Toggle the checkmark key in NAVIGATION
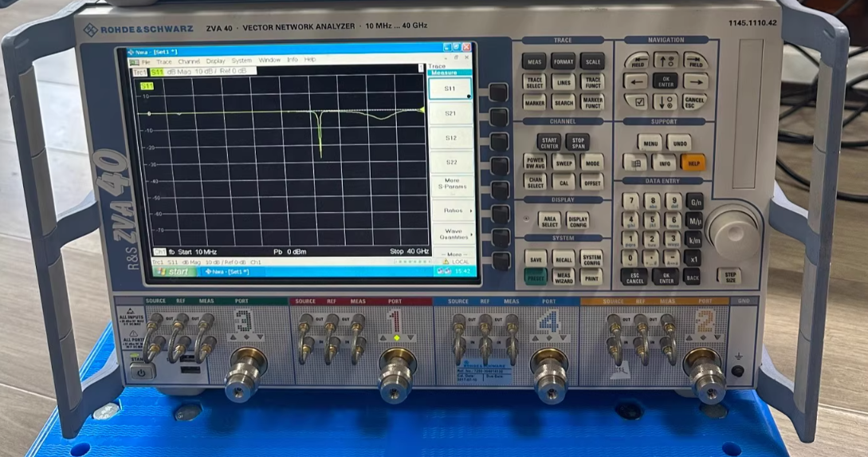 point(638,101)
